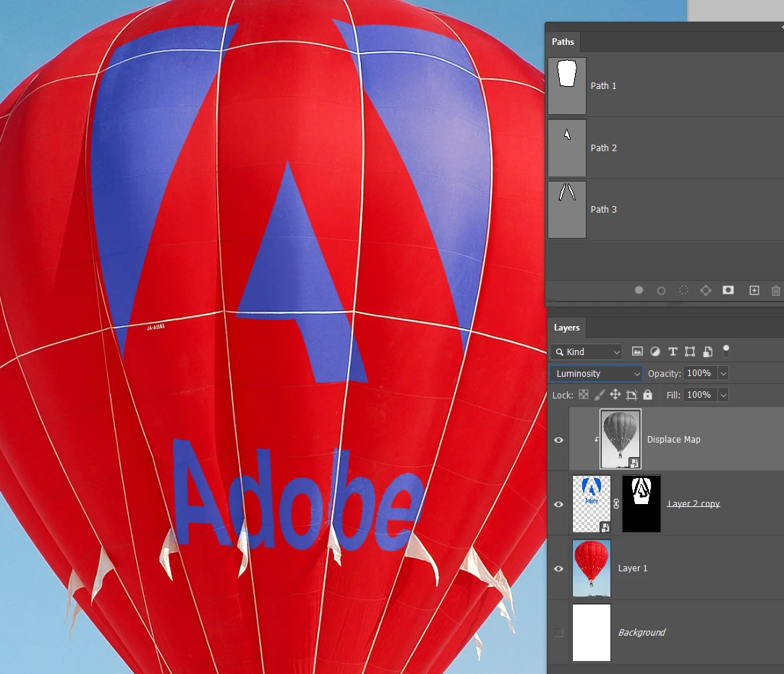Show the Background layer visibility box

tap(558, 633)
